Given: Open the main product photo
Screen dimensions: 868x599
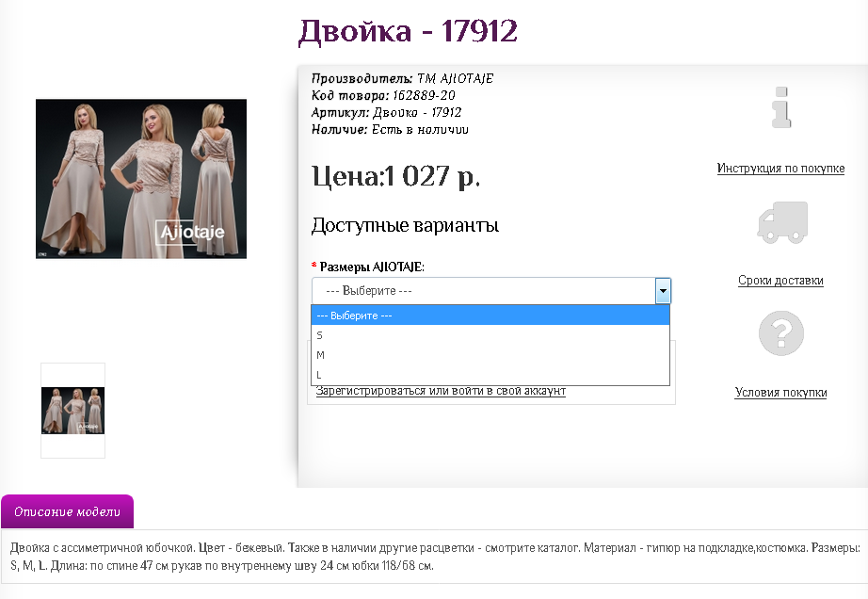Looking at the screenshot, I should [x=141, y=179].
